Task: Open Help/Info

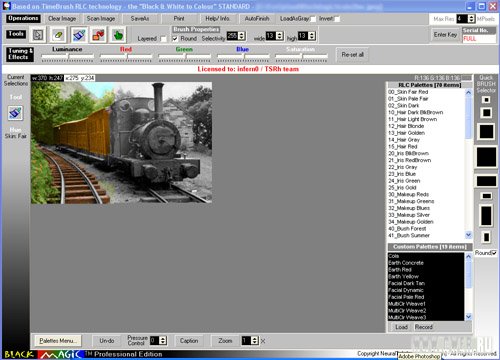Action: [x=218, y=19]
